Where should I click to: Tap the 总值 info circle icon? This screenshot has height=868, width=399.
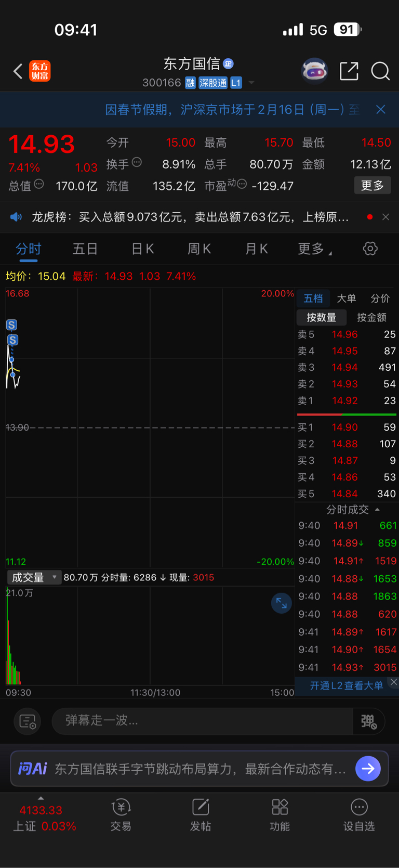coord(39,184)
